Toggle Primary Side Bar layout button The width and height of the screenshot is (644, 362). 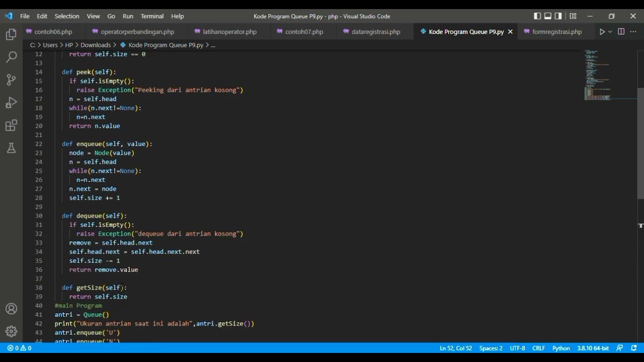point(537,16)
